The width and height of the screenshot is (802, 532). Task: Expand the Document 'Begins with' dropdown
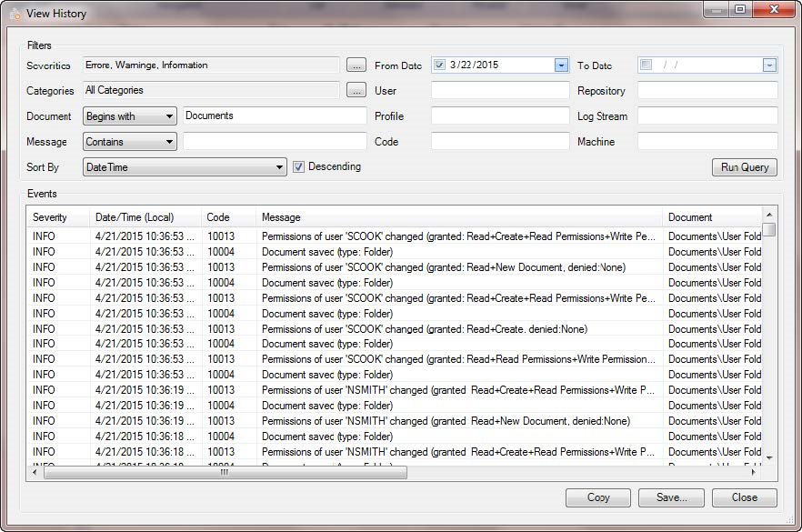[x=169, y=116]
